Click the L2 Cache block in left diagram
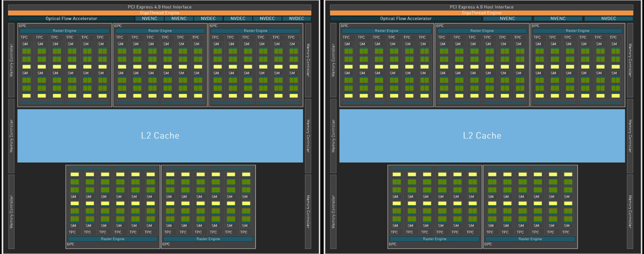The height and width of the screenshot is (254, 644). pos(160,136)
